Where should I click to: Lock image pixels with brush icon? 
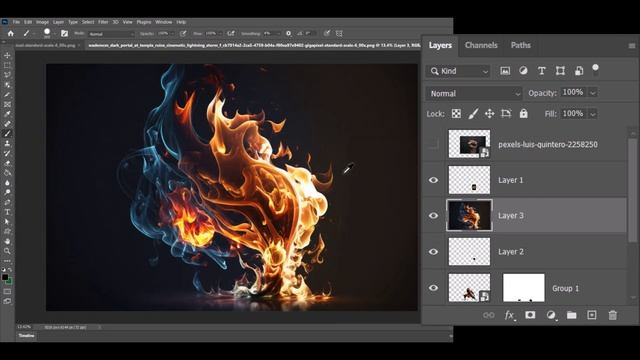coord(473,114)
